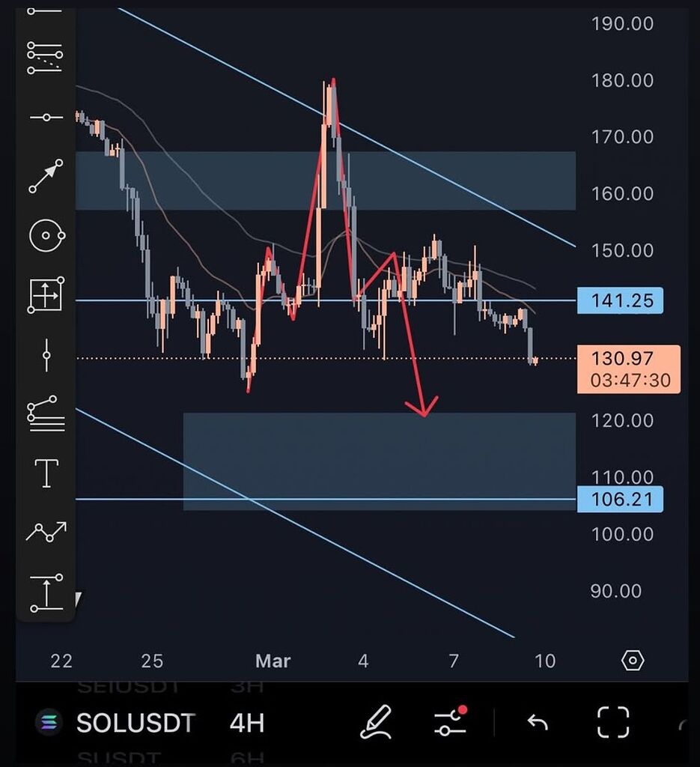The height and width of the screenshot is (767, 700).
Task: Choose the Text annotation tool
Action: click(46, 473)
